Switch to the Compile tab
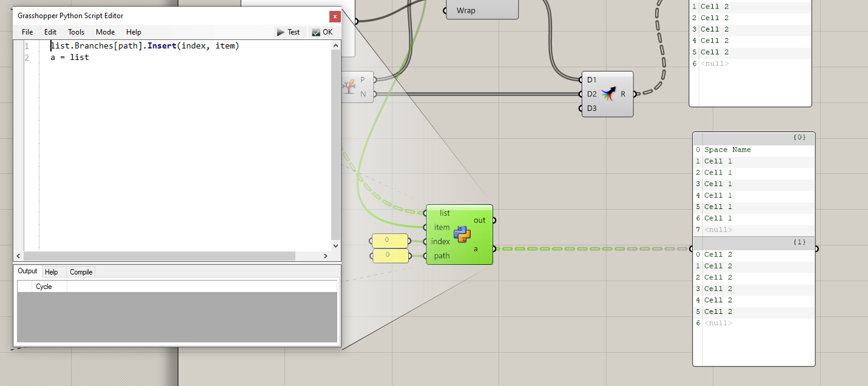Image resolution: width=868 pixels, height=386 pixels. click(81, 271)
